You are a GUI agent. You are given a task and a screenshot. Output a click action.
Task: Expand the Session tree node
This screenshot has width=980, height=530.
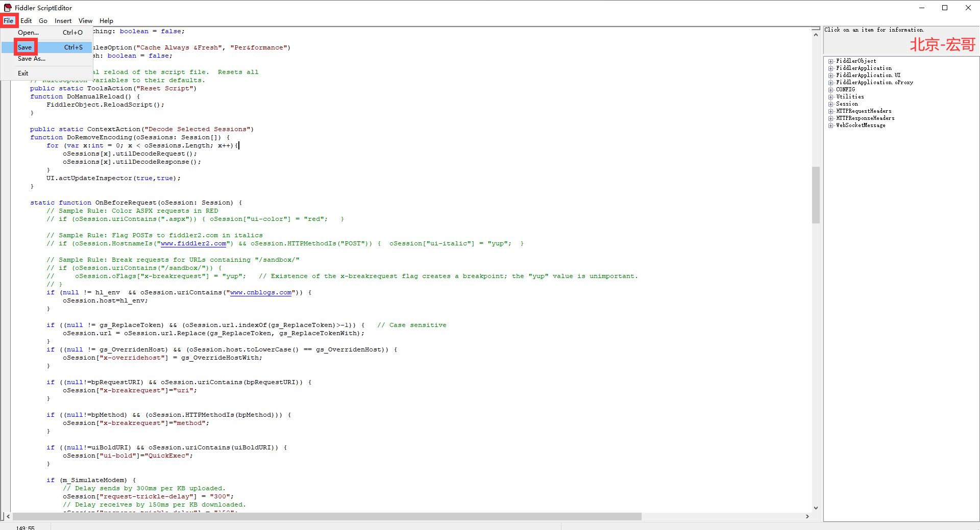[x=830, y=104]
